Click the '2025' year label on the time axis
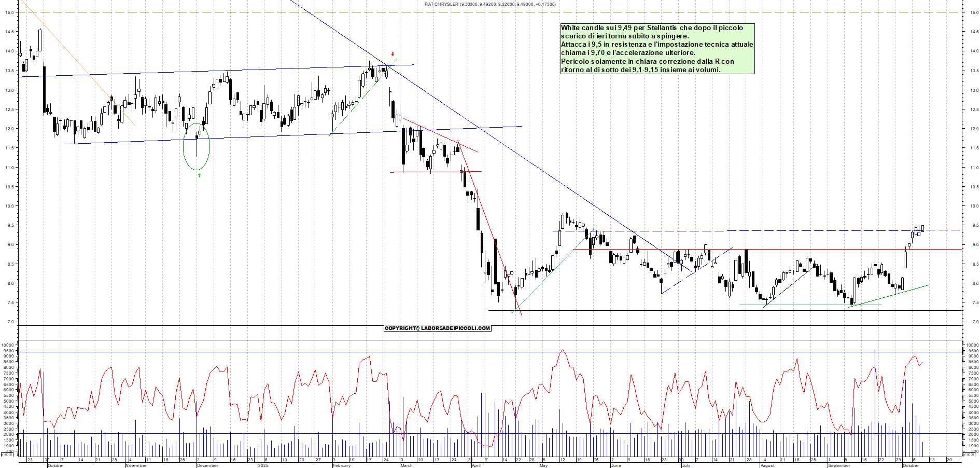This screenshot has height=468, width=980. [x=263, y=465]
